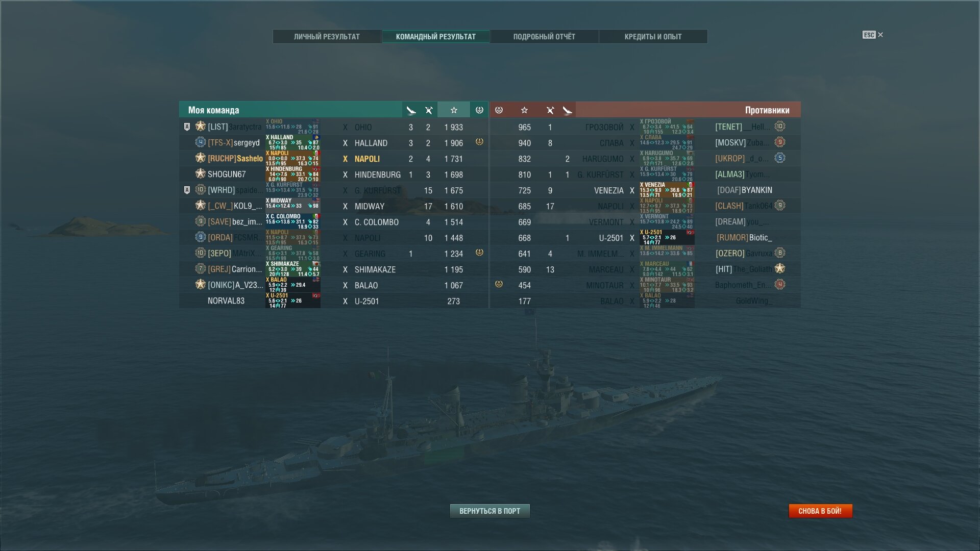Sort enemies by aircraft shot down icon

coord(567,110)
